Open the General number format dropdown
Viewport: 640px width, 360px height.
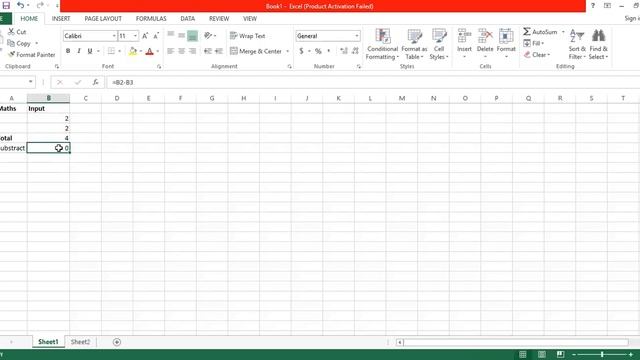click(x=357, y=36)
